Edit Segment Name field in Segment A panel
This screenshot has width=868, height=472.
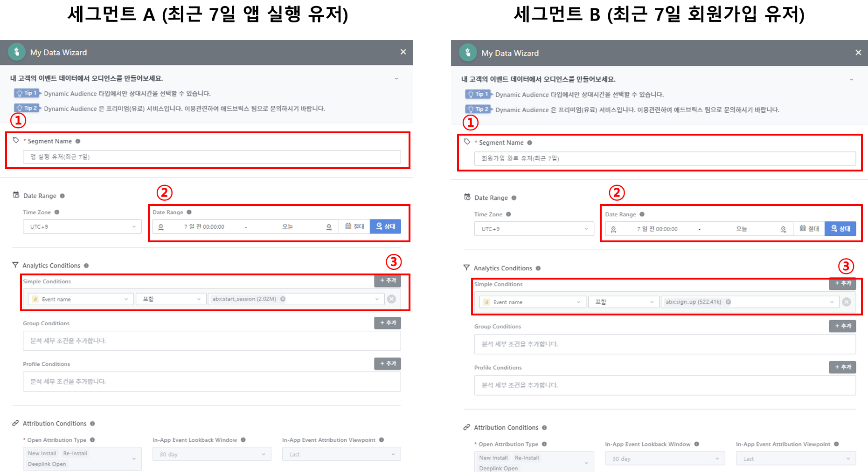tap(212, 157)
